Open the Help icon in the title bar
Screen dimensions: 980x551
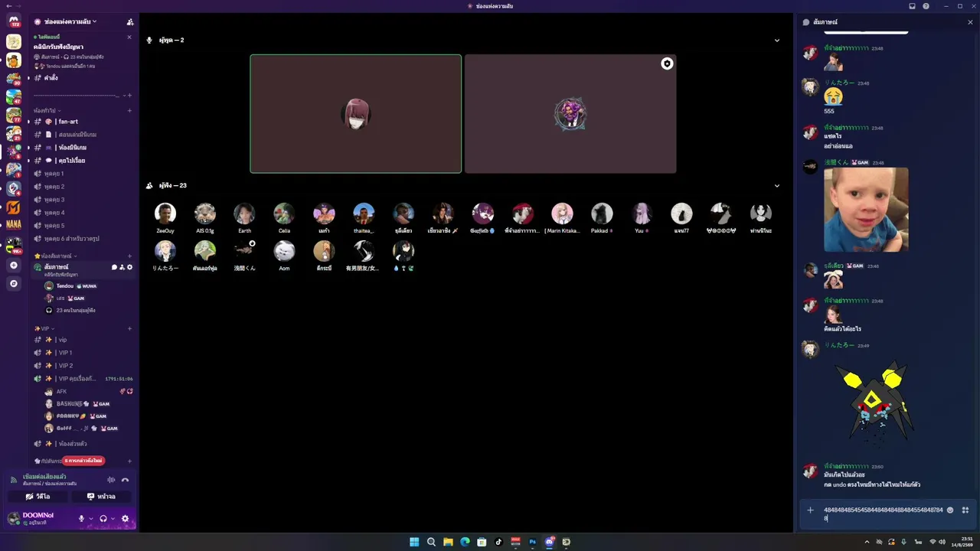tap(926, 6)
